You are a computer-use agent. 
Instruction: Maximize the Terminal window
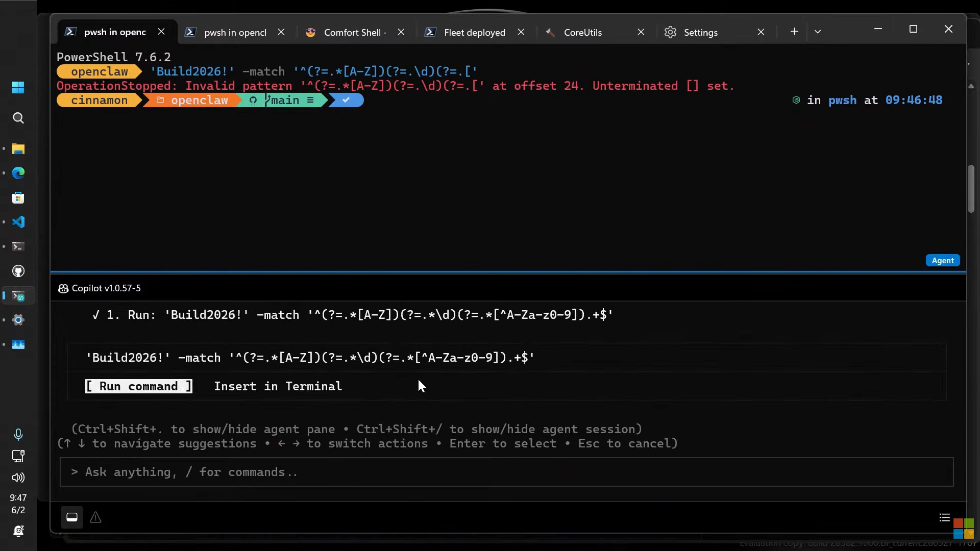click(x=913, y=29)
